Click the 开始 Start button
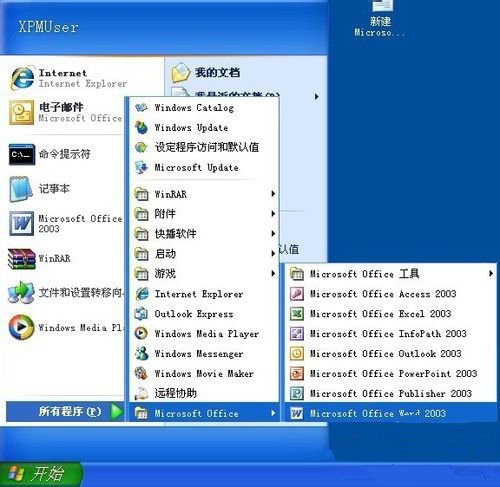 point(41,474)
